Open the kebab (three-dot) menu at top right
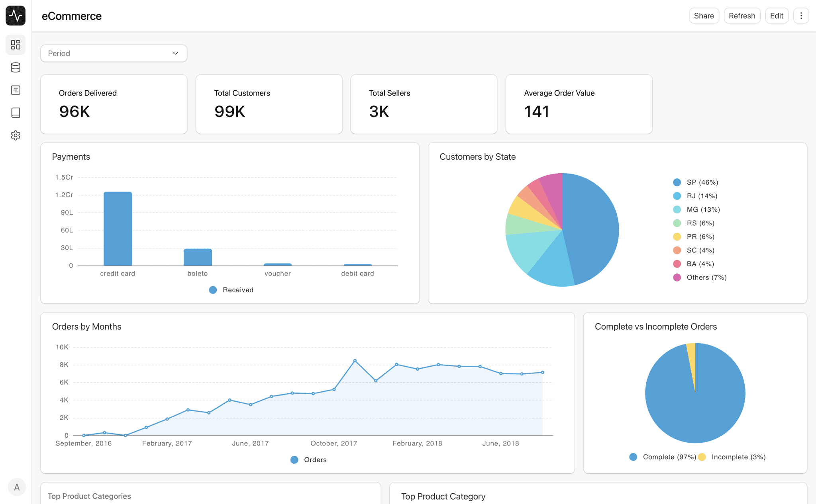816x504 pixels. click(x=801, y=16)
